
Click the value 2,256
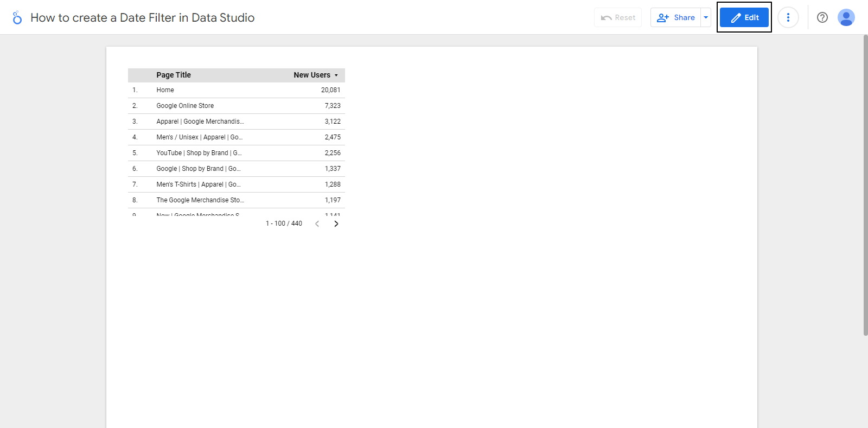[333, 153]
